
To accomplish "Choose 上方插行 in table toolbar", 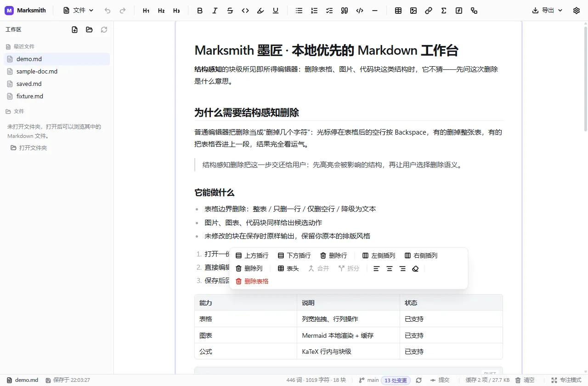I will click(252, 255).
